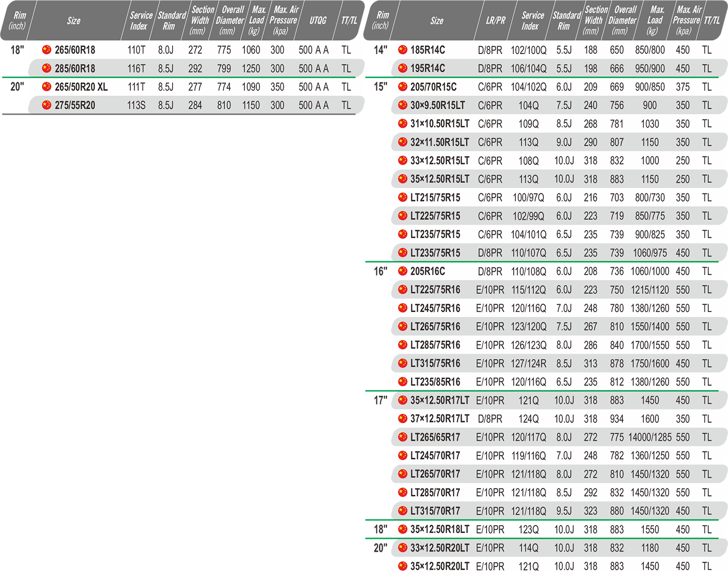Image resolution: width=728 pixels, height=572 pixels.
Task: Click the flag icon beside LT215/75R15
Action: 402,198
